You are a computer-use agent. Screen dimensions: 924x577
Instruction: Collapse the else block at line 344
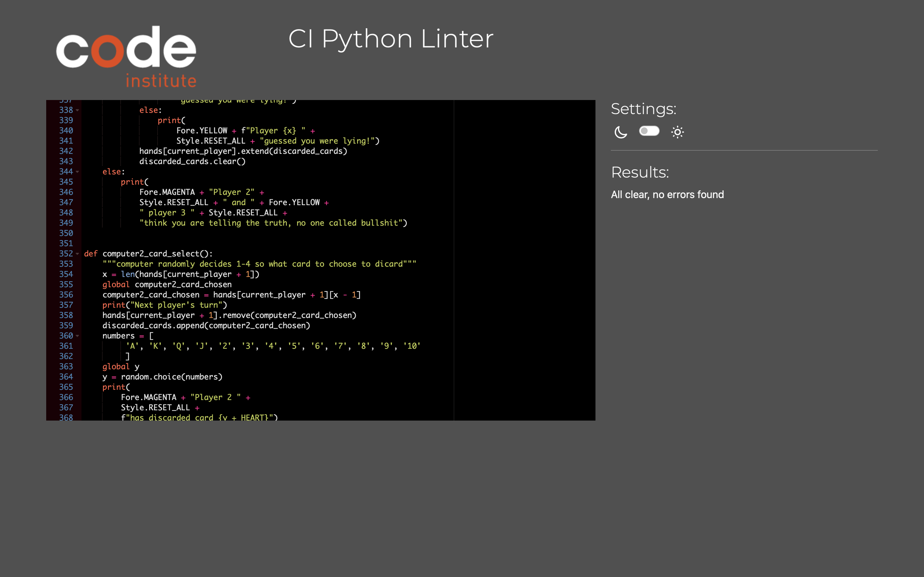78,172
